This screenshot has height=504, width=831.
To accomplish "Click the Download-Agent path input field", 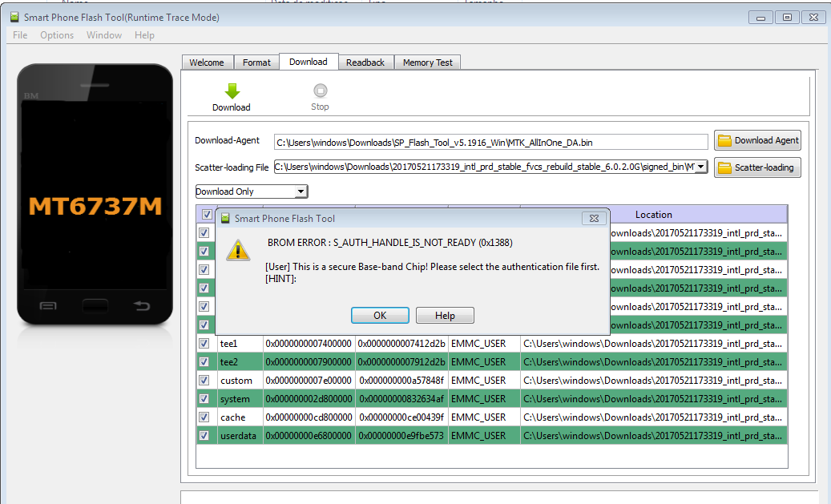I will (490, 142).
